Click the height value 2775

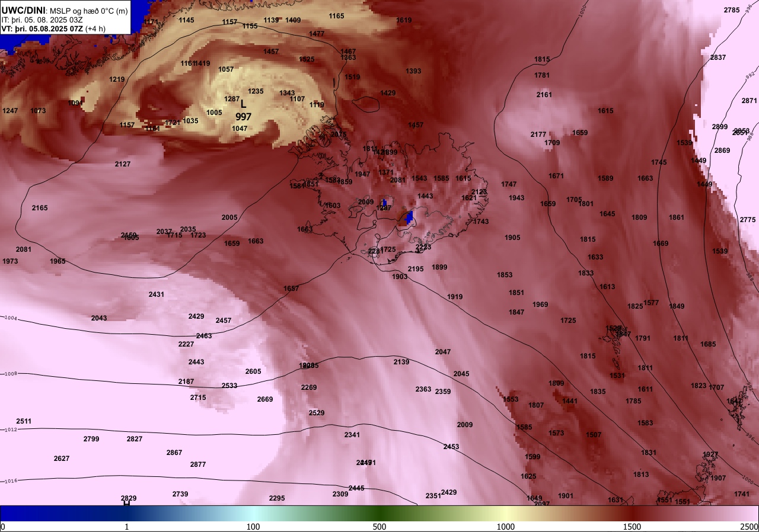[748, 220]
